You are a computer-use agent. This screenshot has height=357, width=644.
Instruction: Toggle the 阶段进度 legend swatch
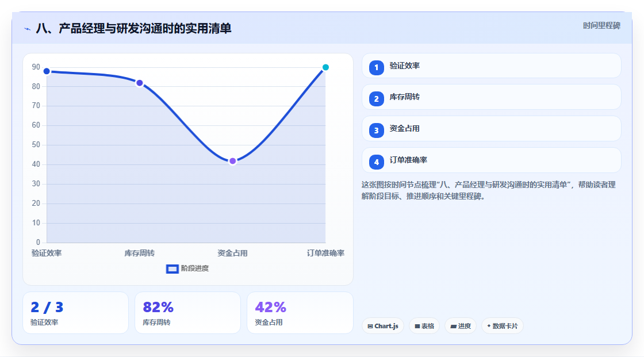pyautogui.click(x=172, y=269)
